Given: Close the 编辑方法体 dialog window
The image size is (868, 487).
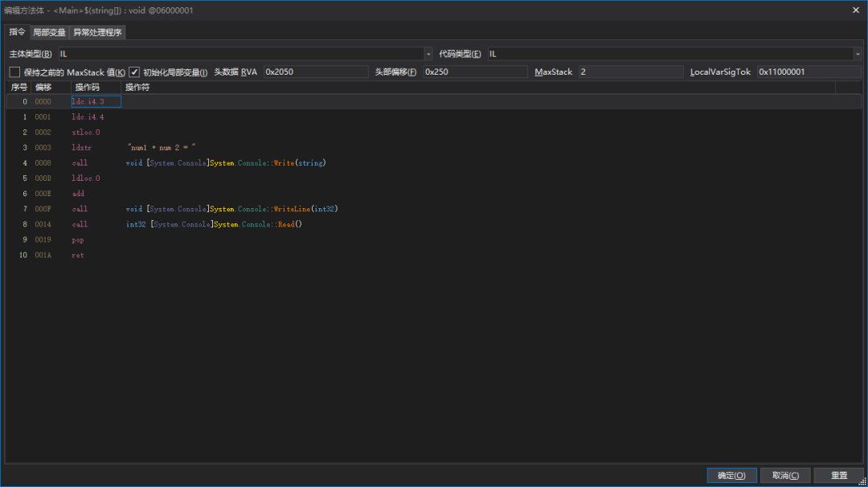Looking at the screenshot, I should tap(855, 10).
